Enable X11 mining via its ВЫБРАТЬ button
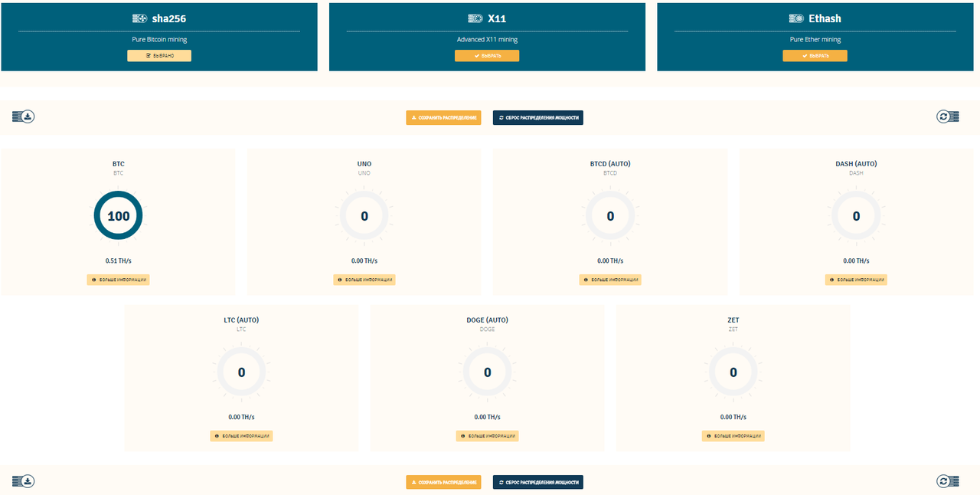 coord(487,55)
